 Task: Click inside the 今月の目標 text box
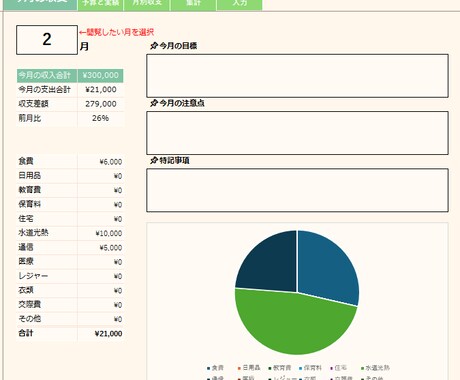(x=297, y=76)
